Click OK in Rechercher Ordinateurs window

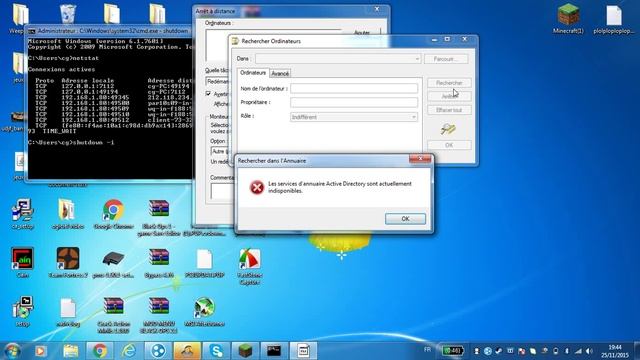click(x=449, y=145)
